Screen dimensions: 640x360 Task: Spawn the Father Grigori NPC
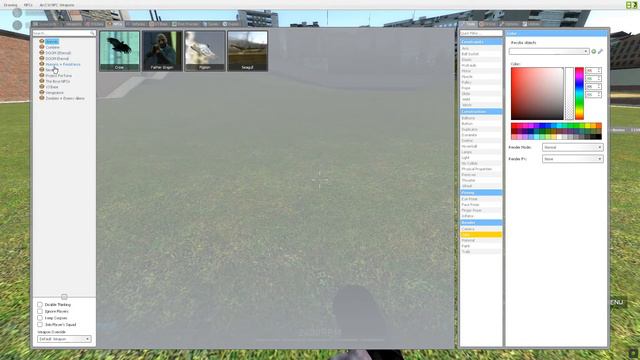pos(162,51)
